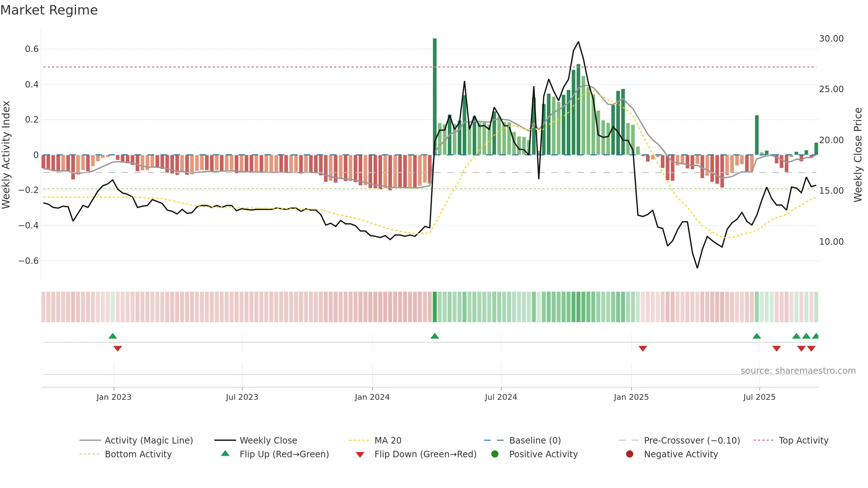Click the 20.00 right axis tick label
This screenshot has height=488, width=868.
[831, 140]
